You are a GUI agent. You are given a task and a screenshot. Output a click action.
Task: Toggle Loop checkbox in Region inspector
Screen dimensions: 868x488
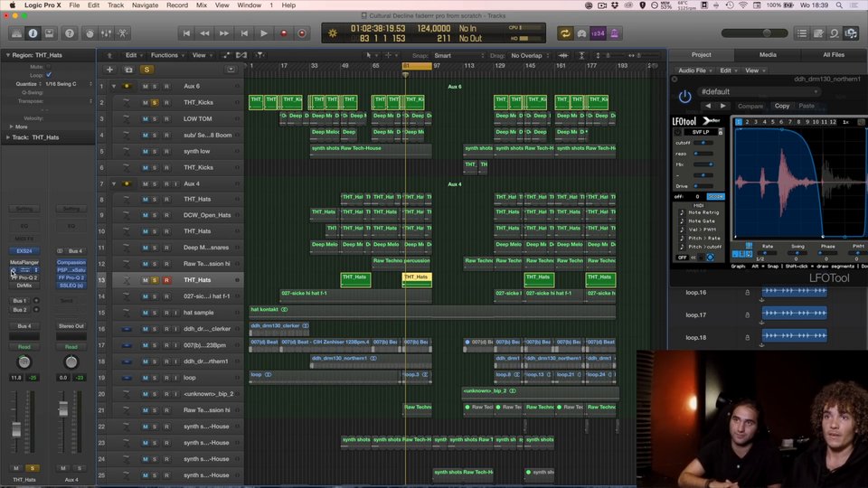coord(49,75)
